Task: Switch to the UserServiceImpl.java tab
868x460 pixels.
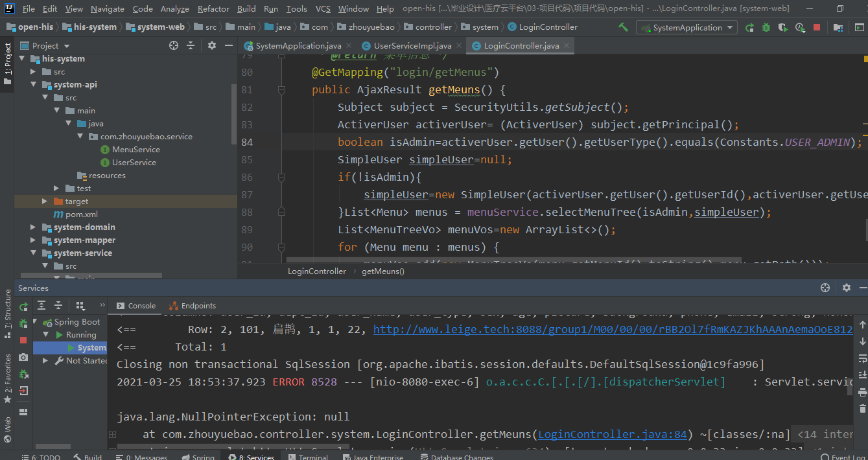Action: [x=412, y=46]
